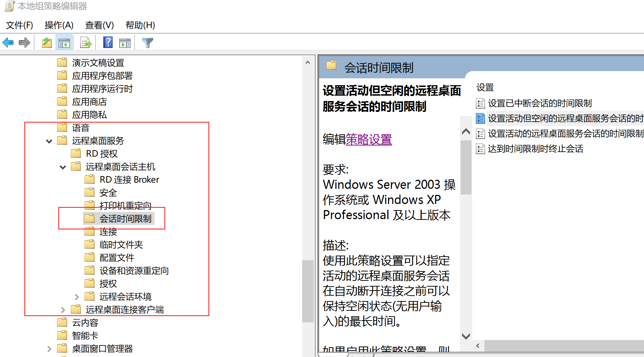Collapse the 远程桌面会话主机 tree node

point(63,167)
